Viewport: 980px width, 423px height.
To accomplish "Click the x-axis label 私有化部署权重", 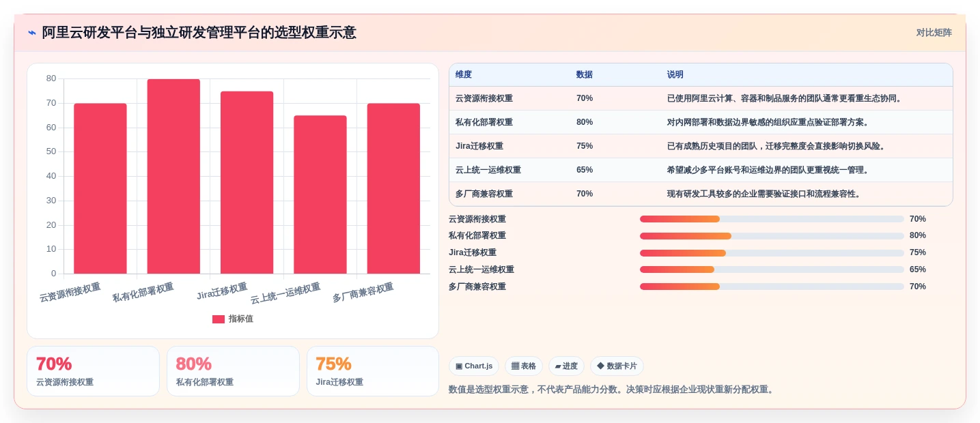I will 143,293.
